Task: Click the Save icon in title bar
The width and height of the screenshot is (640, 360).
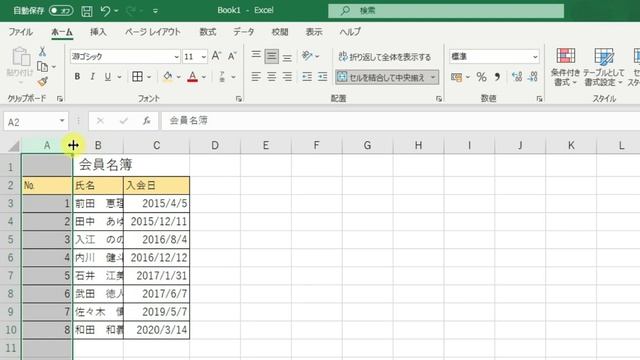Action: [87, 11]
